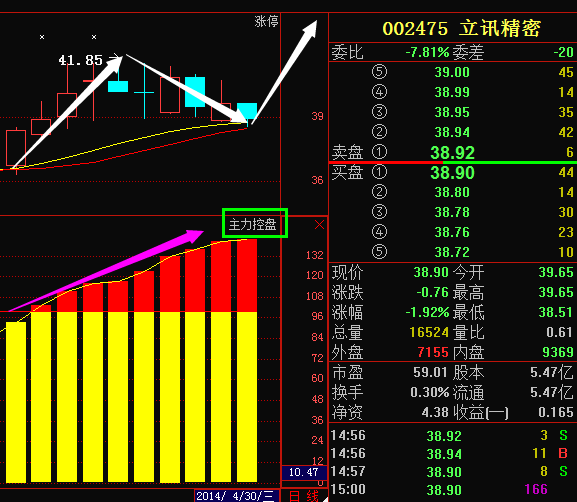577x502 pixels.
Task: Click price axis label 39
Action: click(317, 116)
